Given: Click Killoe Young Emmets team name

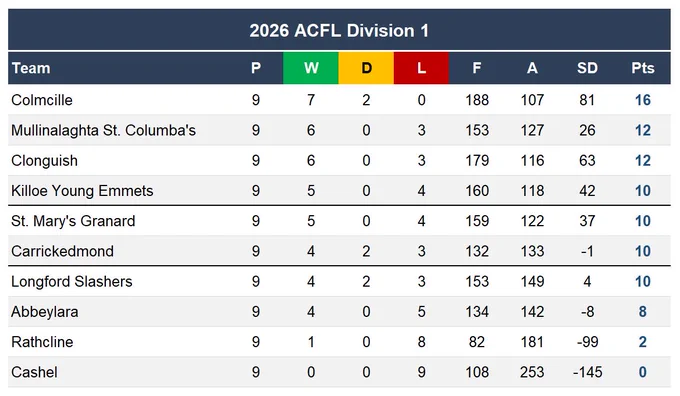Looking at the screenshot, I should pyautogui.click(x=82, y=191).
